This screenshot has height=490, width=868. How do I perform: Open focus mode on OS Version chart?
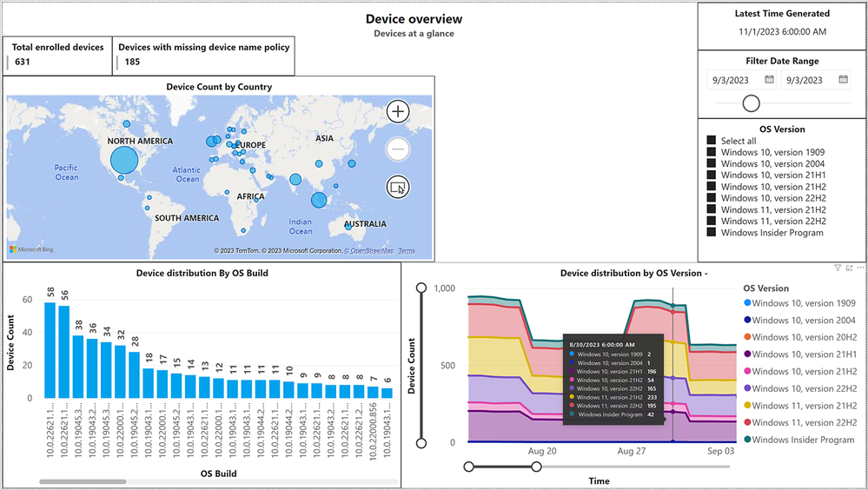tap(849, 268)
